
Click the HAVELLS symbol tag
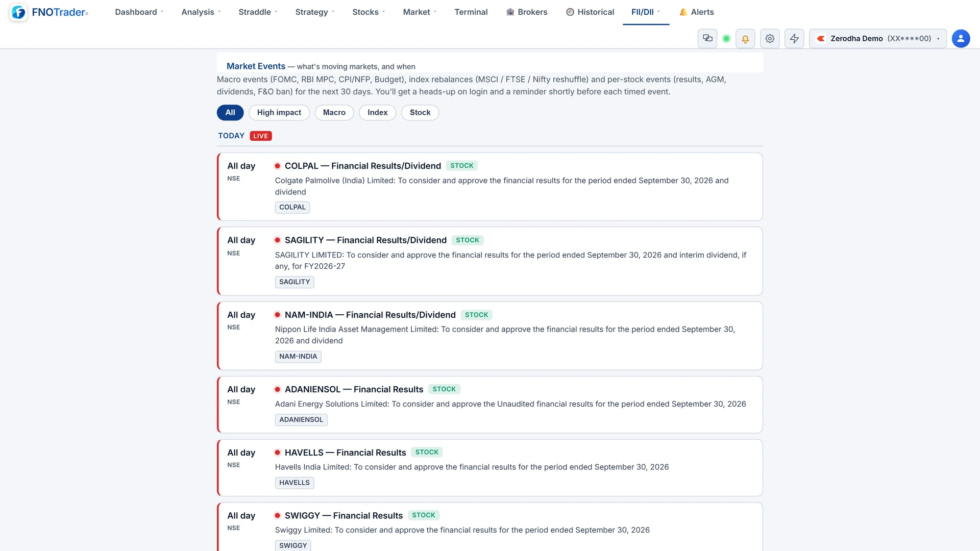click(x=295, y=483)
